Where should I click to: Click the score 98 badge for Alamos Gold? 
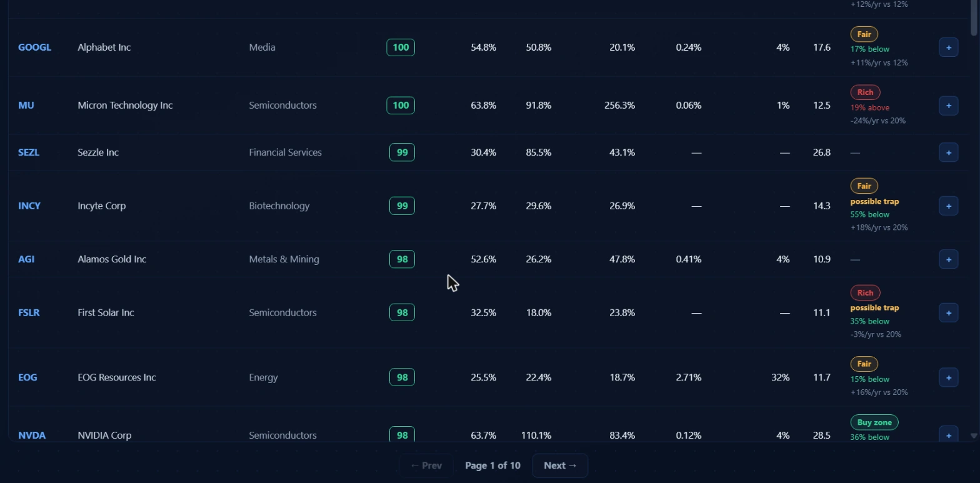(402, 259)
